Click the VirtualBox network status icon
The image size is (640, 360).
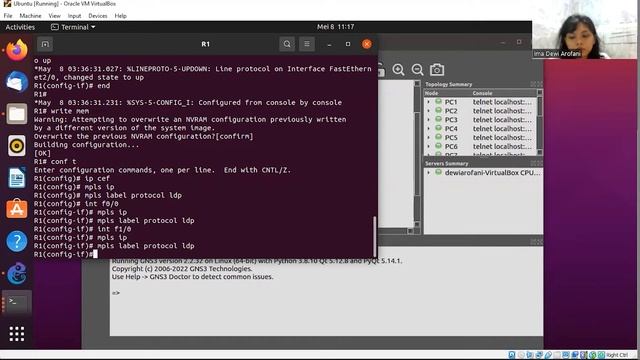[539, 355]
